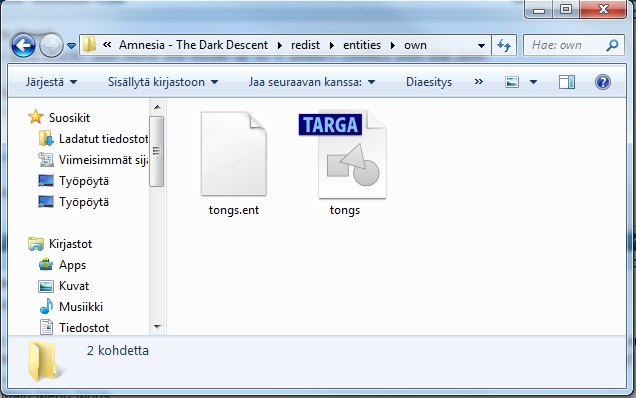Screen dimensions: 636x398
Task: Go to the redist folder in path
Action: (305, 45)
